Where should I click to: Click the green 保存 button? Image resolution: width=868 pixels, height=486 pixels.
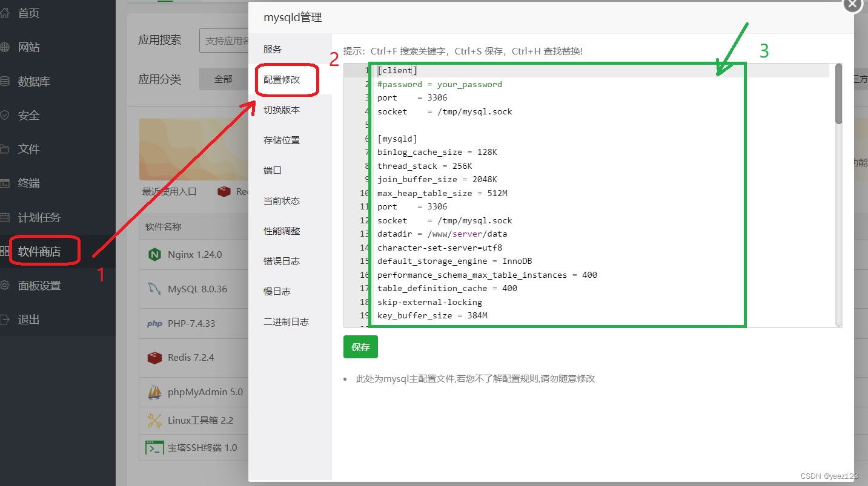pyautogui.click(x=360, y=347)
